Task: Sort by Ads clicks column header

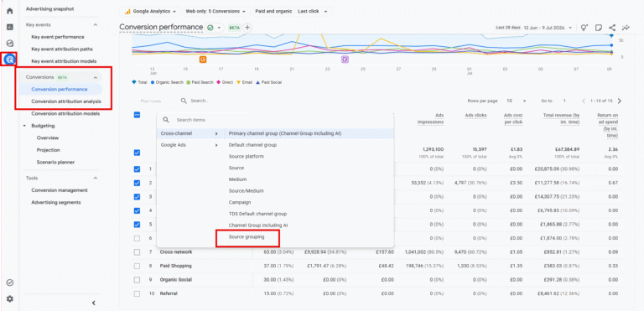Action: pyautogui.click(x=475, y=116)
